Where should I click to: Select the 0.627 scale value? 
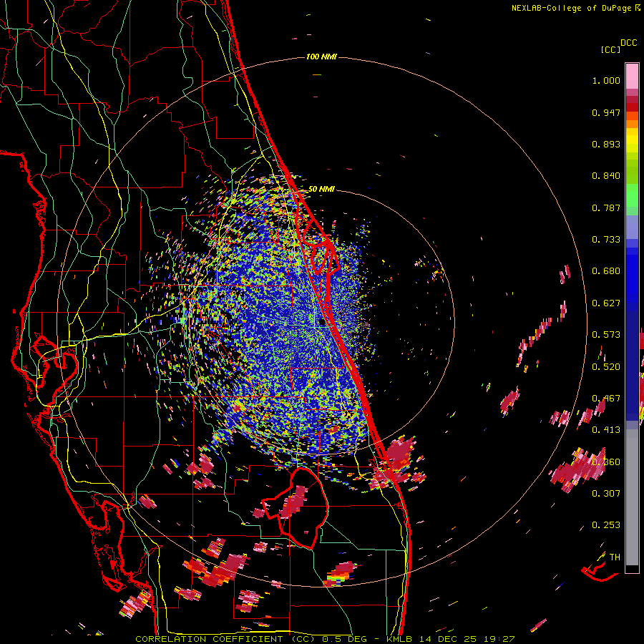tap(606, 303)
